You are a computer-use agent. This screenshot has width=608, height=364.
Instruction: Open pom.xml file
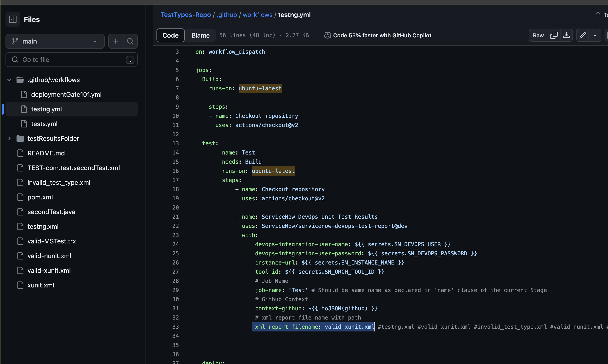point(40,197)
